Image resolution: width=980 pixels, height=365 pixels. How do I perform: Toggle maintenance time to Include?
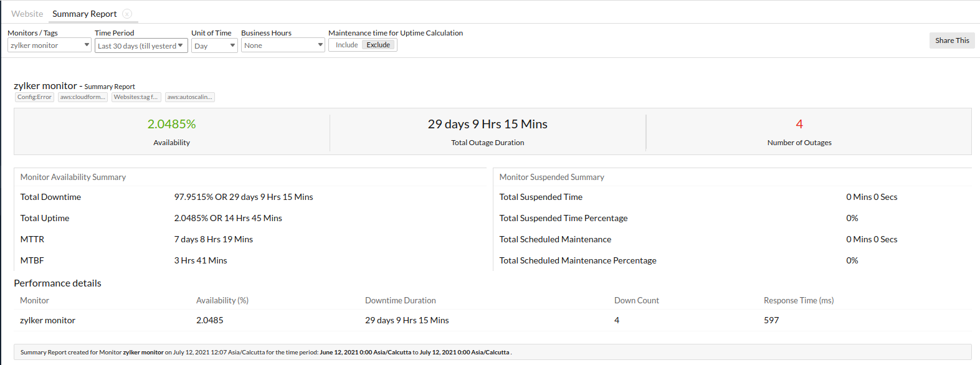pos(346,45)
